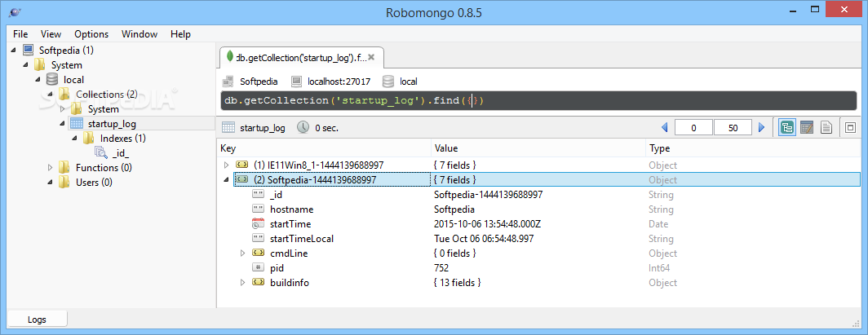Expand the cmdLine field
Viewport: 868px width, 335px height.
(242, 253)
